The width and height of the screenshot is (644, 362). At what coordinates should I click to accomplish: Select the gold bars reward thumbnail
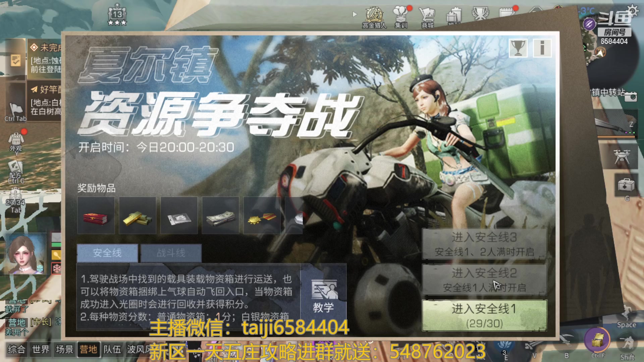[137, 216]
